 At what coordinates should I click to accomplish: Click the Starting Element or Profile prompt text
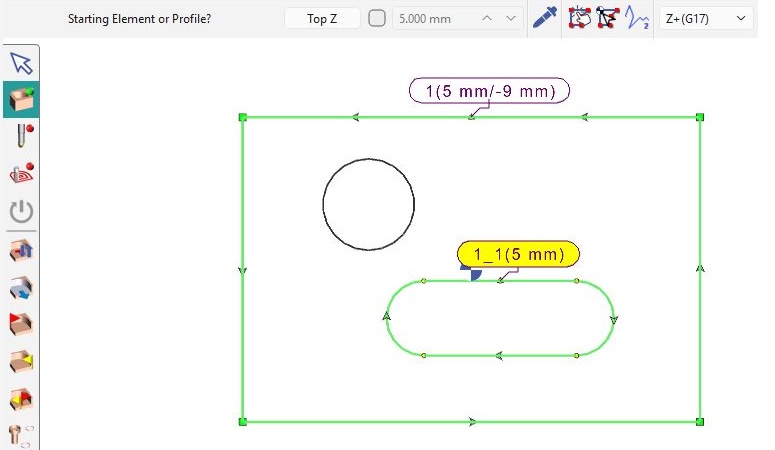(x=139, y=19)
